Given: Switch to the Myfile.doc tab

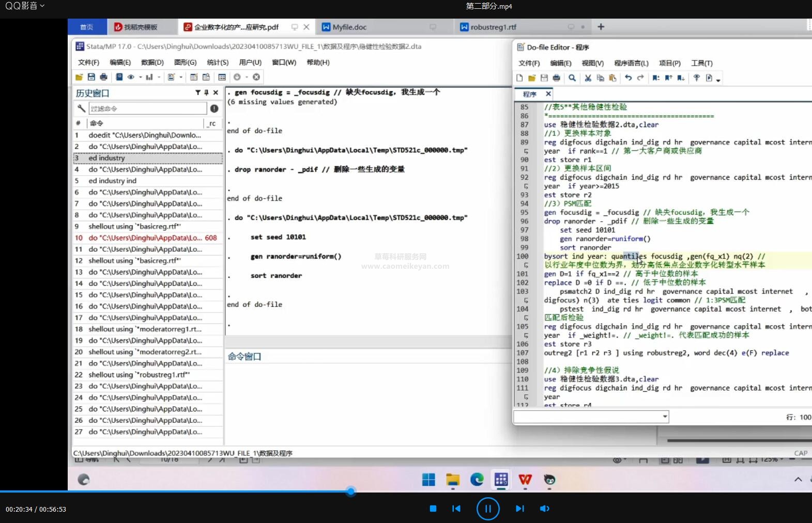Looking at the screenshot, I should (384, 27).
